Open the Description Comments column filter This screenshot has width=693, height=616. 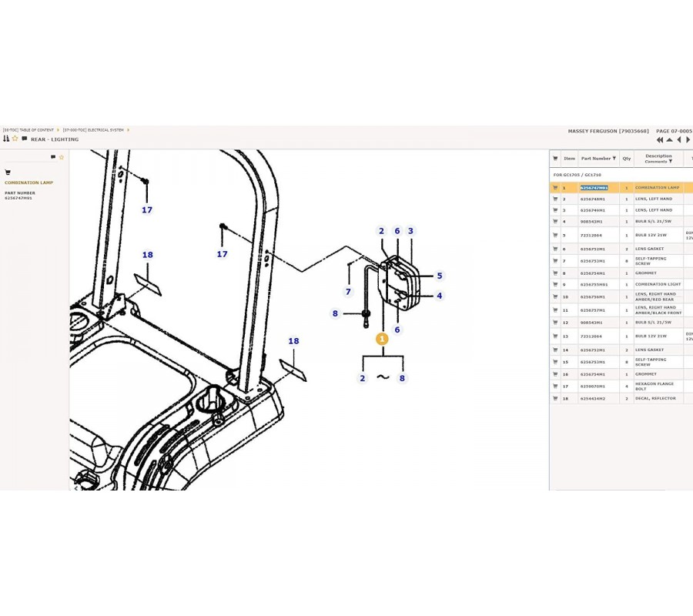(671, 162)
